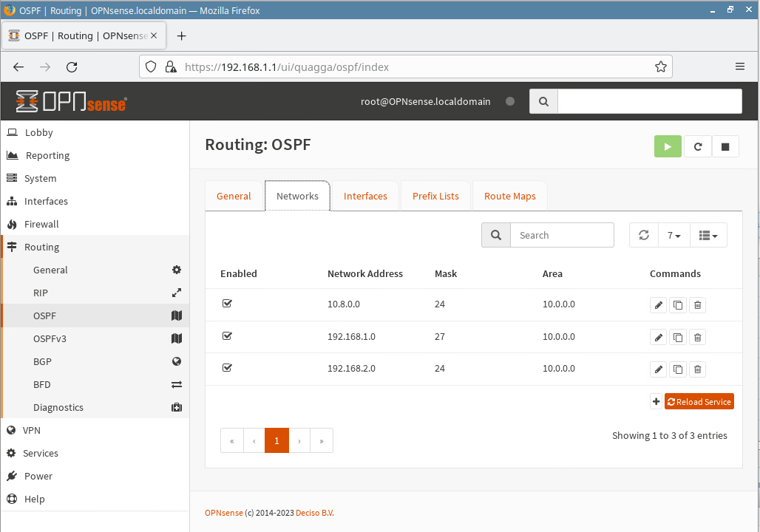Click the table Search input field
The width and height of the screenshot is (760, 532).
pyautogui.click(x=562, y=235)
